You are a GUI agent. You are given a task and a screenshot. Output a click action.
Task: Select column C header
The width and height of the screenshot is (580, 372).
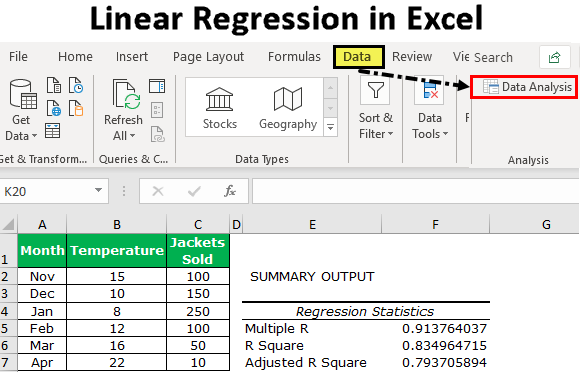pyautogui.click(x=198, y=224)
